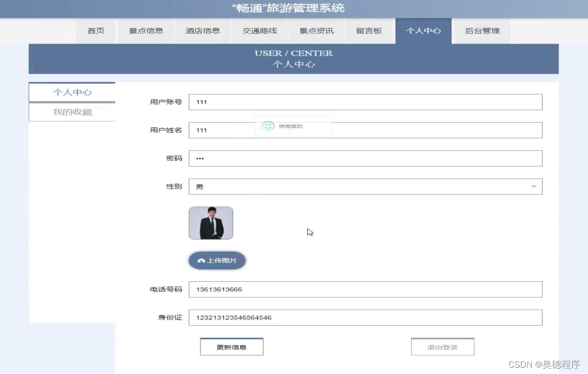Click the 退出登录 logout button

(442, 346)
